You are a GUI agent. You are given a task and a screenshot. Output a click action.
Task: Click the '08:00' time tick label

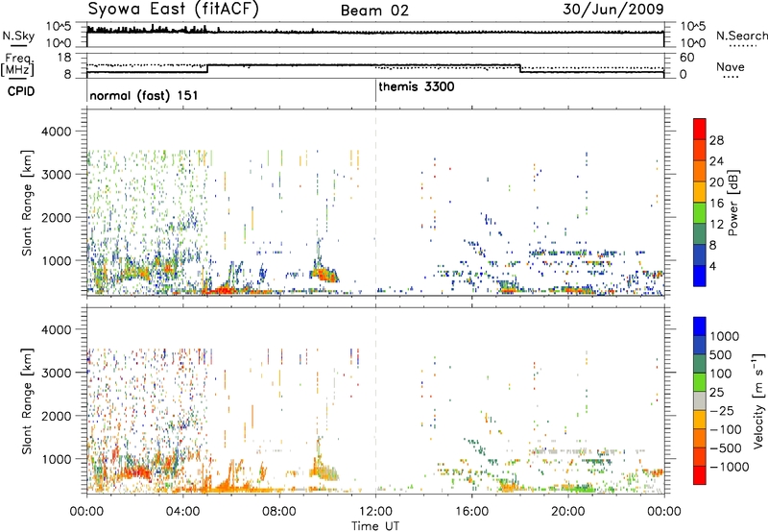coord(279,512)
